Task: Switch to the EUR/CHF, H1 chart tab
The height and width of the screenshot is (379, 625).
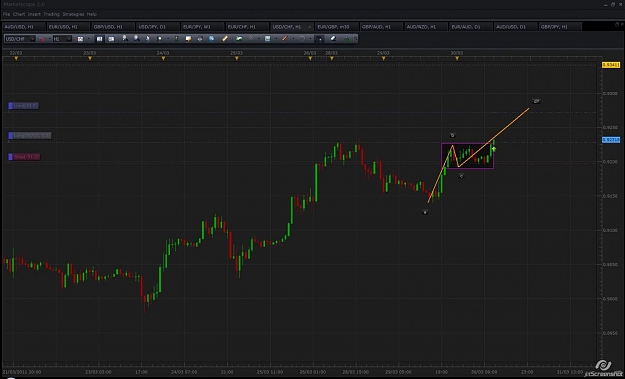Action: [x=246, y=27]
